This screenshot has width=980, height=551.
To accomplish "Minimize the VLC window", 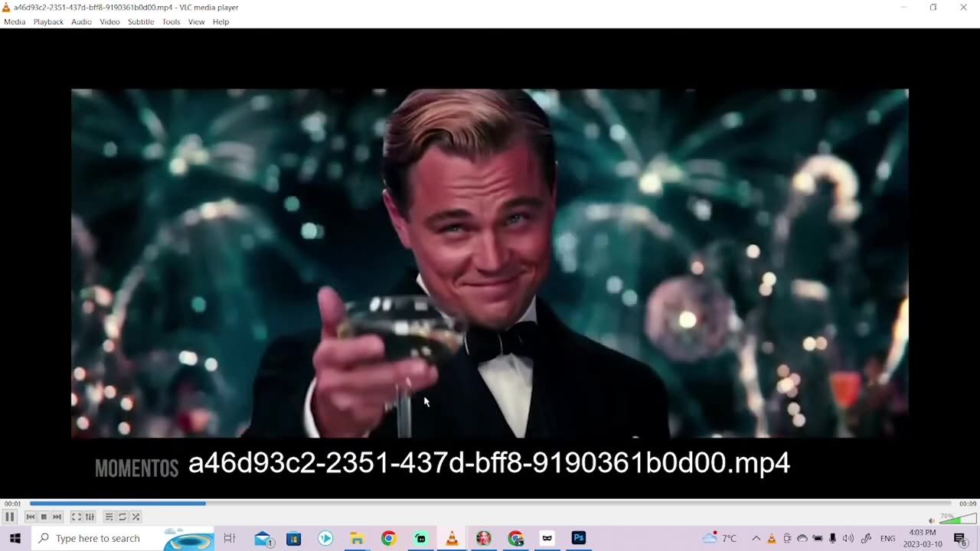I will click(x=903, y=7).
